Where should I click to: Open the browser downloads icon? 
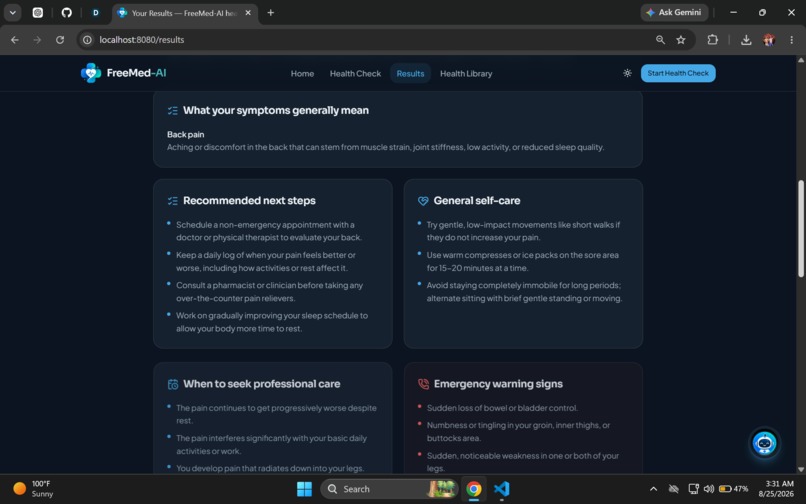pyautogui.click(x=746, y=40)
